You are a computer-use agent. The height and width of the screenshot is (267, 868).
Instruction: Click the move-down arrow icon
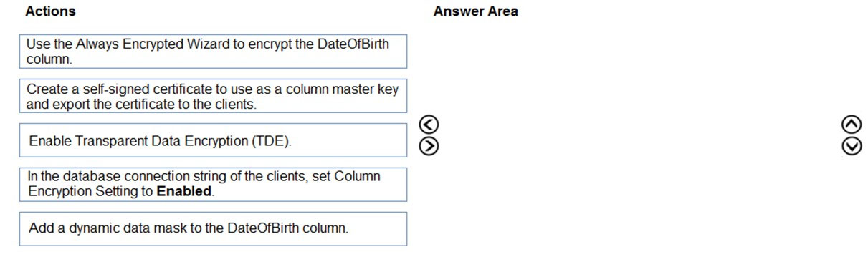[852, 145]
